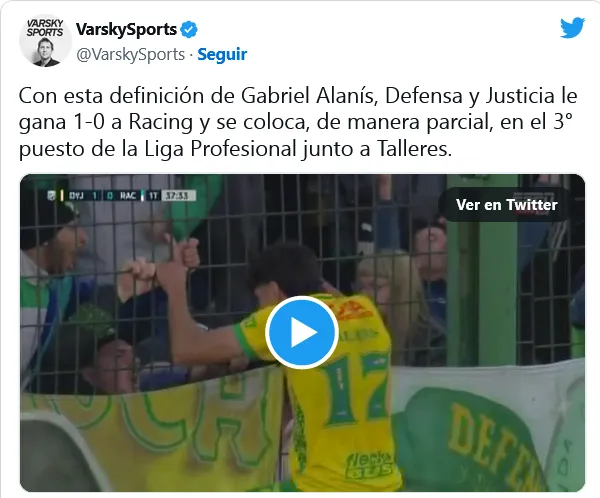Open the video with Ver en Twitter
The height and width of the screenshot is (498, 600).
pyautogui.click(x=506, y=204)
